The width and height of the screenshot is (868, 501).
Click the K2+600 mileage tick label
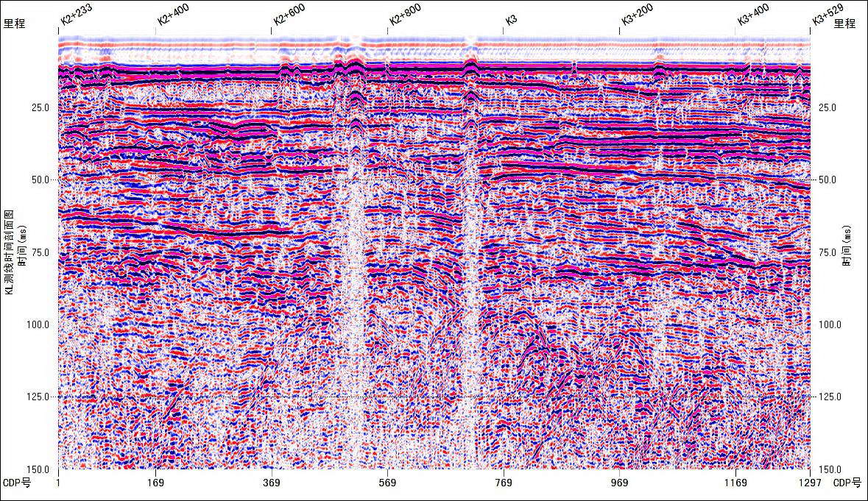coord(289,16)
